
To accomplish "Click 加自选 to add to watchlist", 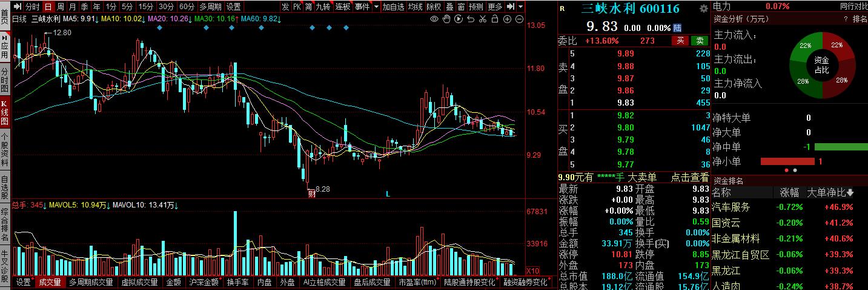I will point(393,7).
